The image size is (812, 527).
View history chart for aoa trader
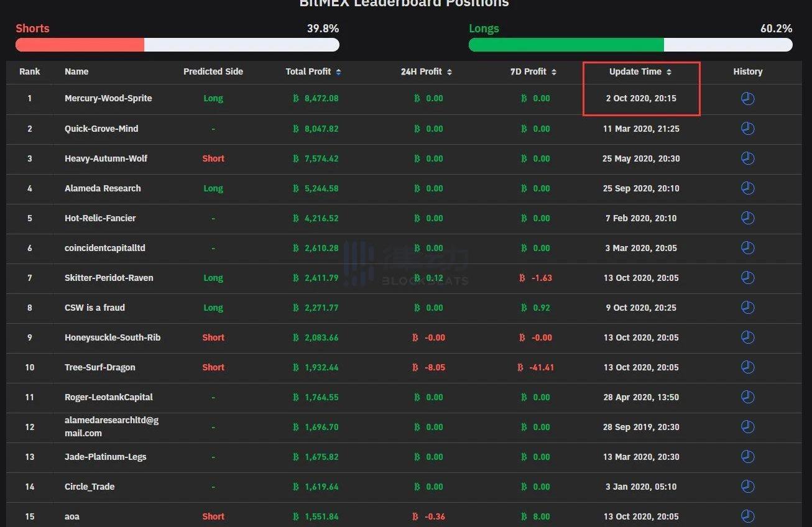[x=747, y=516]
